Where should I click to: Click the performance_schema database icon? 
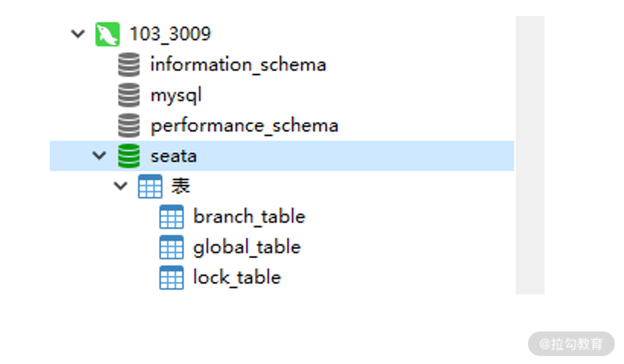[129, 125]
